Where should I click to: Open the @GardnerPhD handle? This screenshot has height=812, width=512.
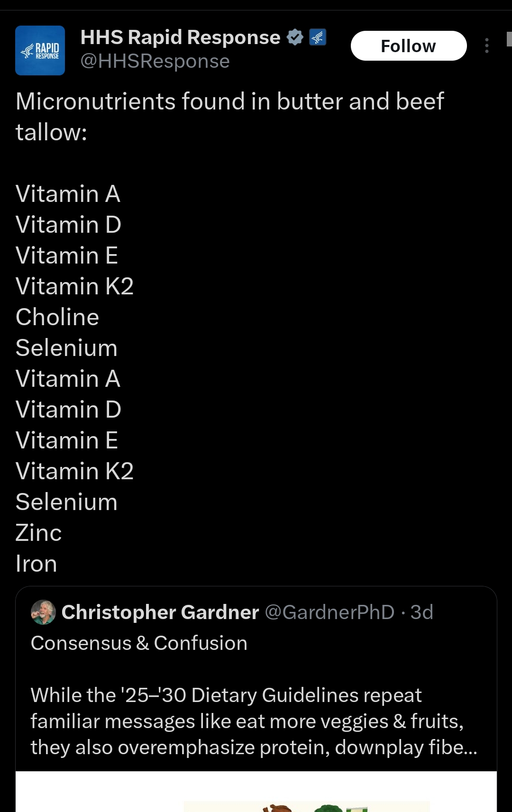(329, 612)
